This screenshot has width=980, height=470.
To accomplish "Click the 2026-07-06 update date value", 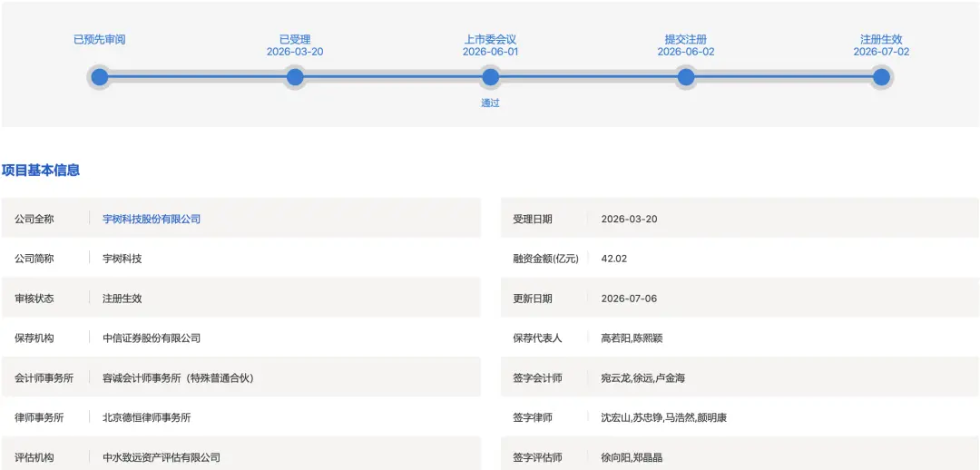I will (630, 299).
